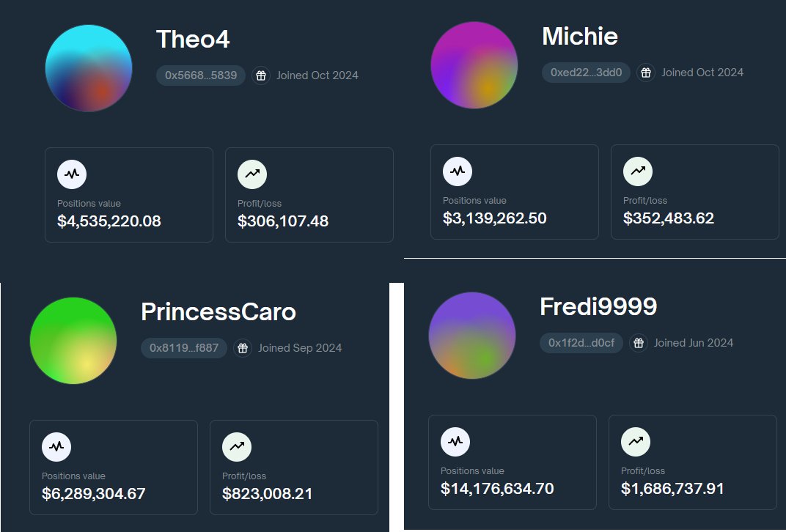Image resolution: width=786 pixels, height=532 pixels.
Task: Click PrincessCaro's gift icon
Action: point(243,348)
